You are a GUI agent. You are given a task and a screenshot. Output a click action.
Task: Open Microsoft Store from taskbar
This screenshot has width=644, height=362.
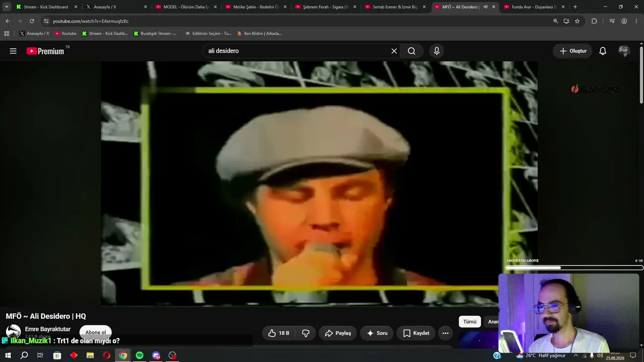57,355
